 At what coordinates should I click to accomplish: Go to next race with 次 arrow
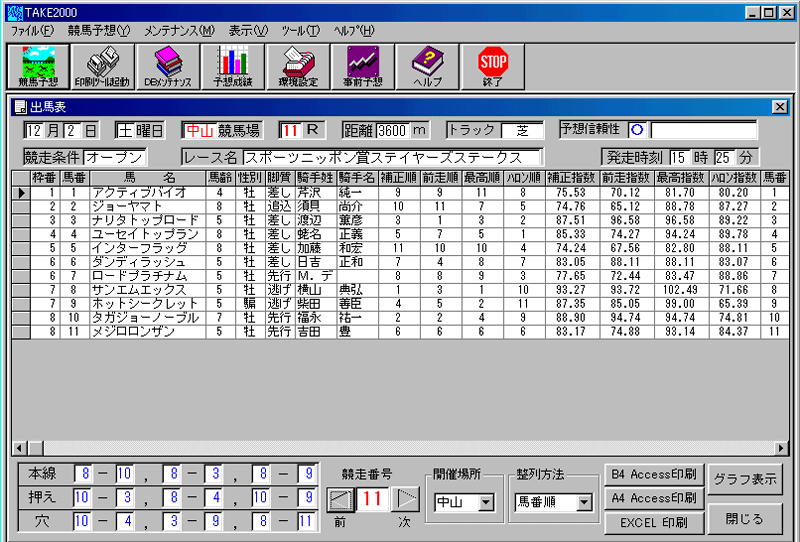[405, 499]
